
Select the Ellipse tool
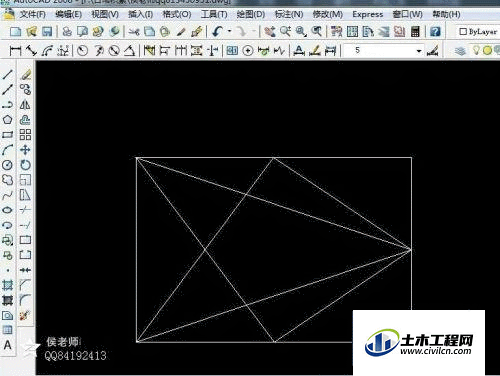pos(7,210)
